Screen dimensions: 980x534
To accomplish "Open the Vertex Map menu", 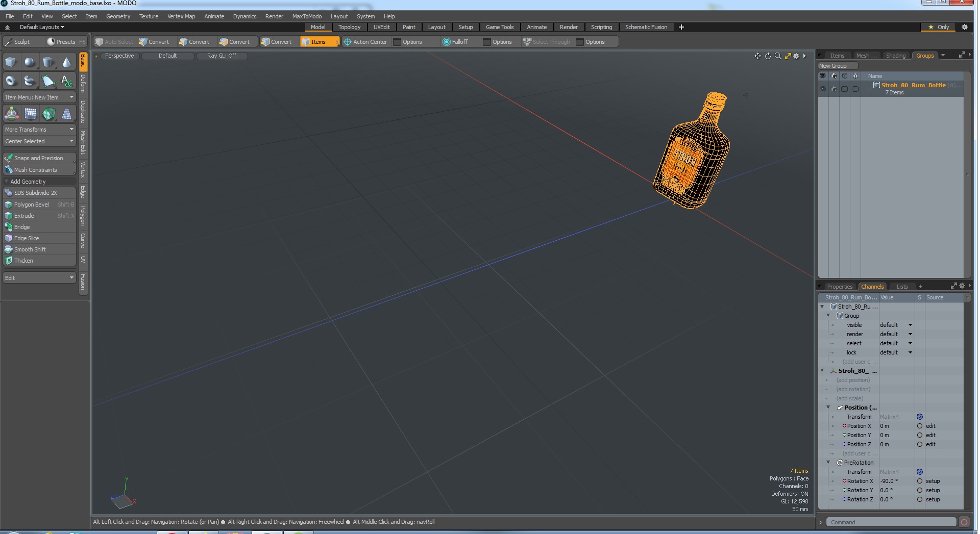I will click(181, 16).
